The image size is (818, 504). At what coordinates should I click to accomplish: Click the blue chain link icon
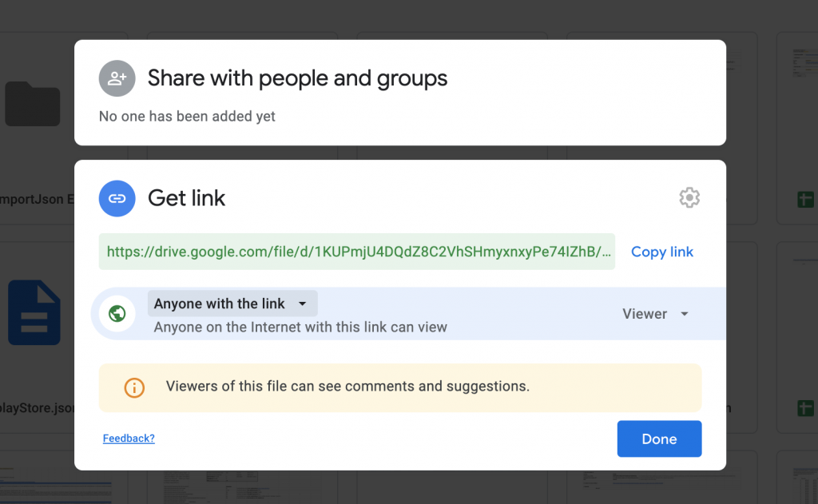coord(117,198)
